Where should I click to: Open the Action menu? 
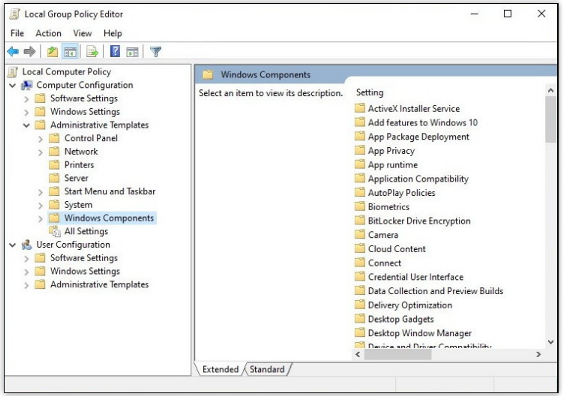[48, 33]
